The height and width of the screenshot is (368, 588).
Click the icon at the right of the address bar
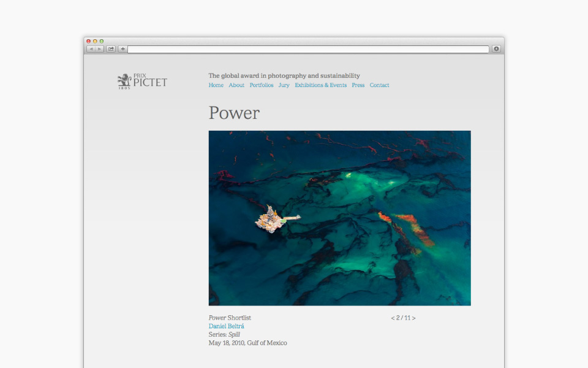click(496, 49)
